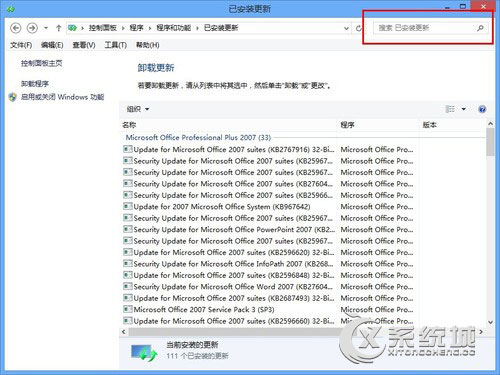Click the Forward navigation arrow
This screenshot has width=500, height=375.
(x=32, y=28)
